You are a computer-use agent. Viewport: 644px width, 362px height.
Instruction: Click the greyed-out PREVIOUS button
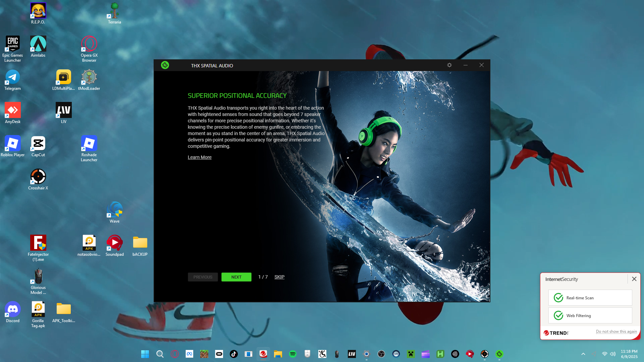(203, 277)
